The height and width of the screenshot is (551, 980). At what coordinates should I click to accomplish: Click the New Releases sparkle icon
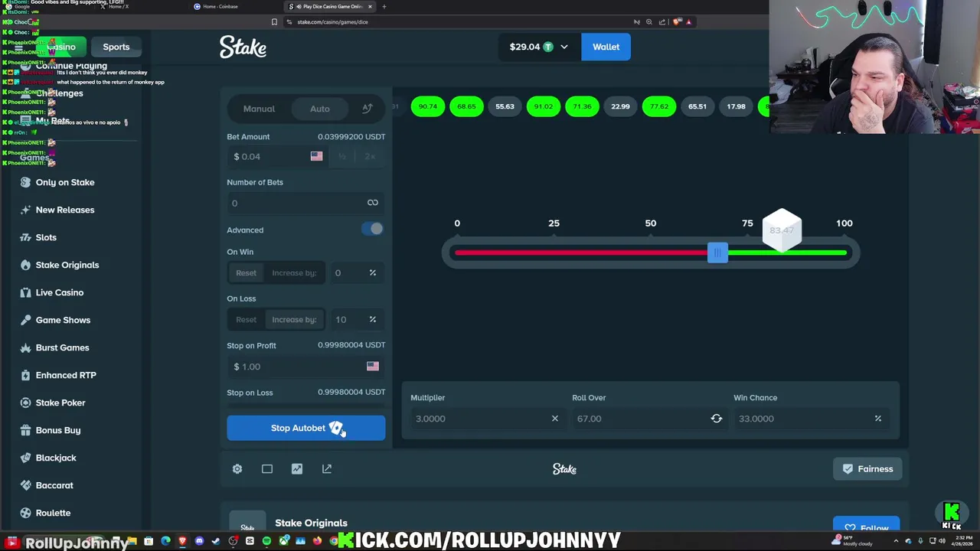tap(25, 210)
